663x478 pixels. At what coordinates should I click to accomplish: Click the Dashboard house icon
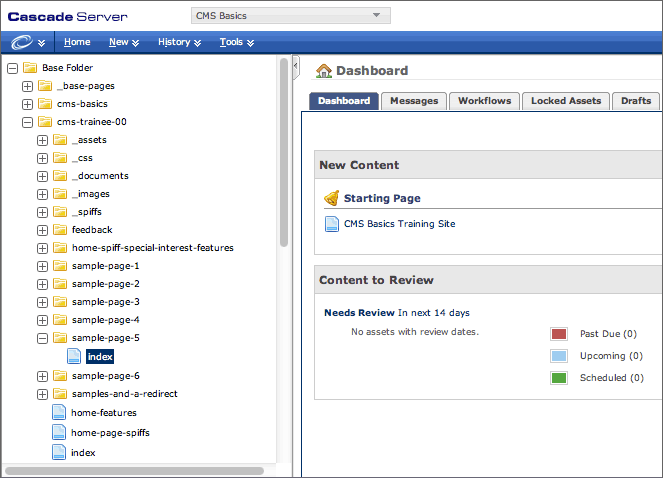click(x=324, y=71)
